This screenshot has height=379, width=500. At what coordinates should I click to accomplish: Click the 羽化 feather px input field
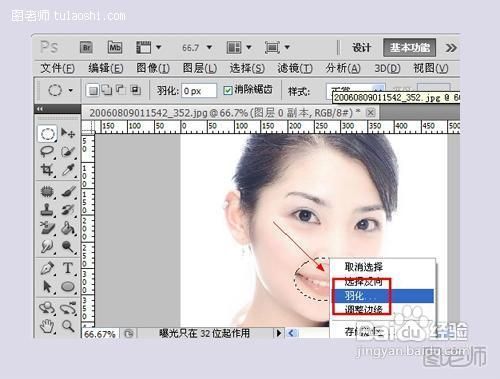199,91
